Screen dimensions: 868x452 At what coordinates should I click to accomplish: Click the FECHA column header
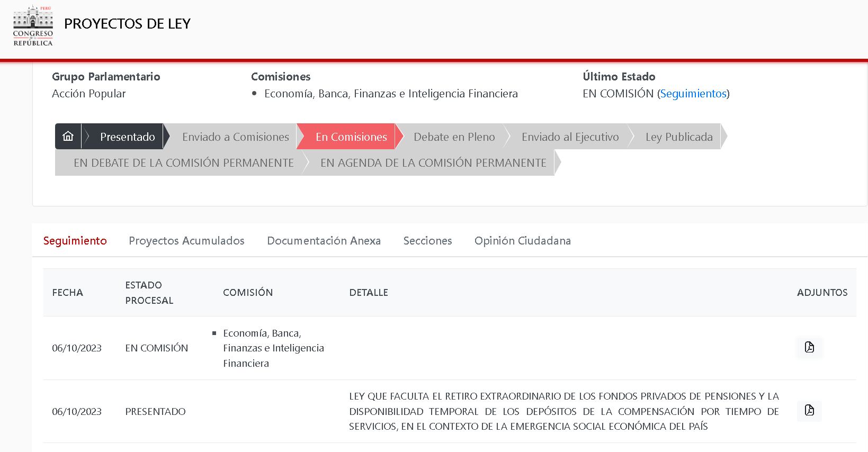tap(67, 293)
